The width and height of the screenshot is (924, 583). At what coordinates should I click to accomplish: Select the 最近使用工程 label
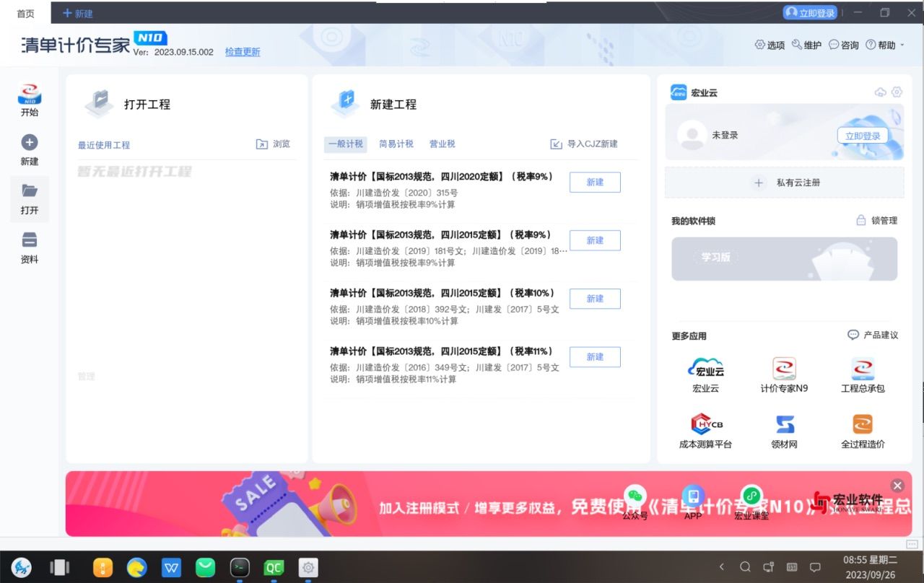[x=104, y=145]
